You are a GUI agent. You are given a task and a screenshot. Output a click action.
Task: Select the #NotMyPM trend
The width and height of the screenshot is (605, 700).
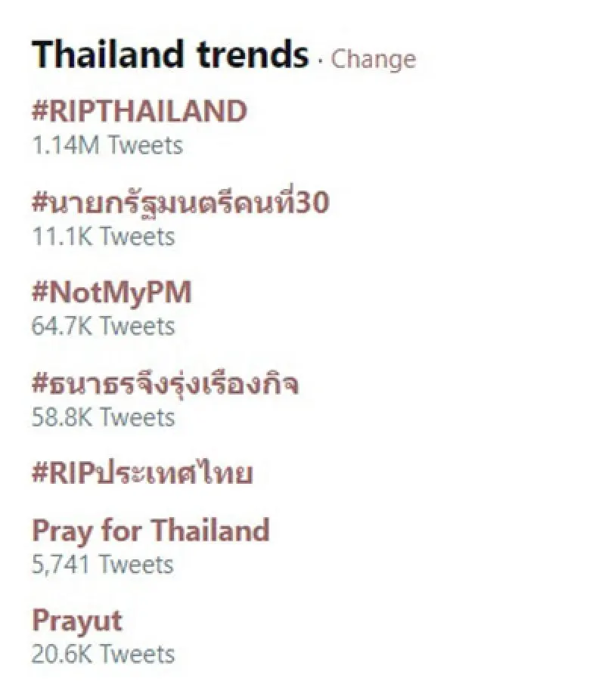tap(111, 293)
